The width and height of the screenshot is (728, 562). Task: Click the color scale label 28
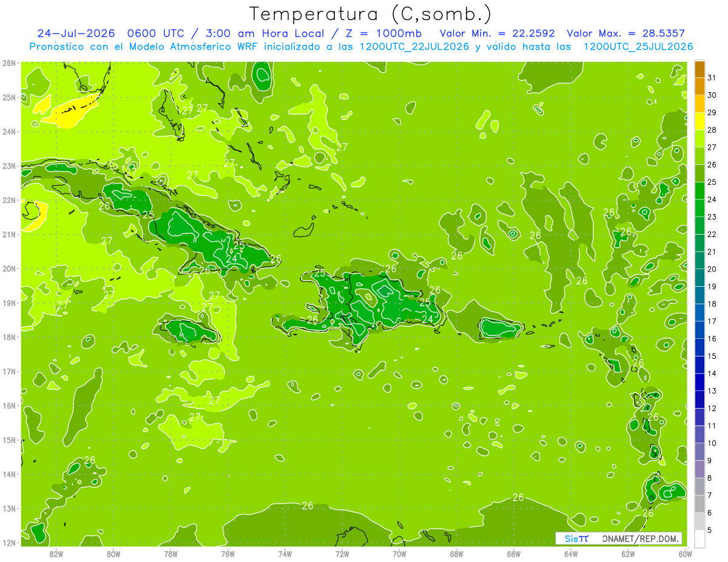[712, 130]
